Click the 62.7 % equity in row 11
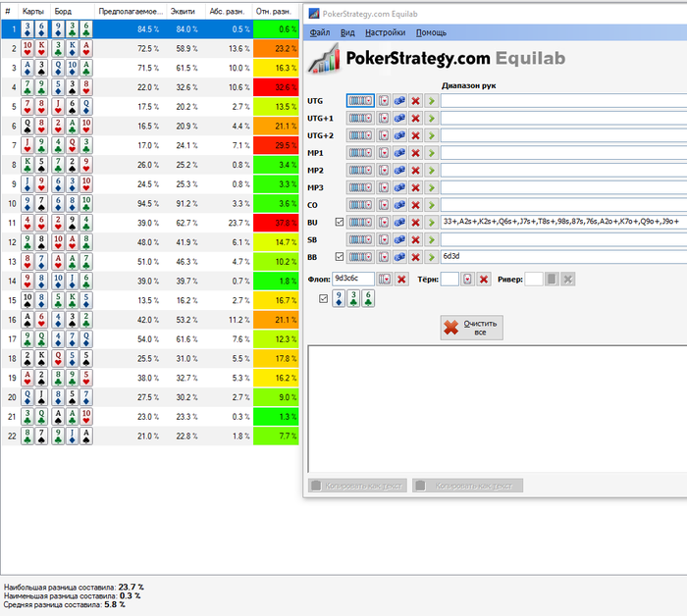The height and width of the screenshot is (616, 687). coord(186,223)
